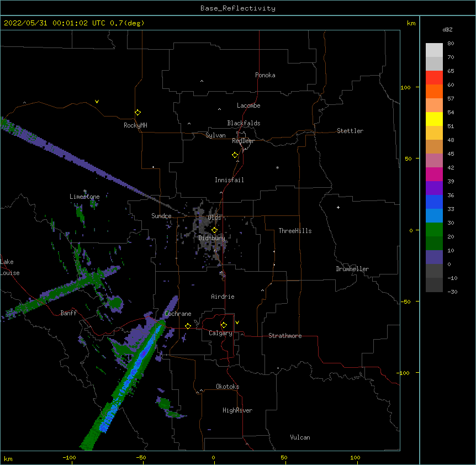The height and width of the screenshot is (465, 476).
Task: Pick the blue 36 dBZ legend swatch
Action: tap(434, 202)
